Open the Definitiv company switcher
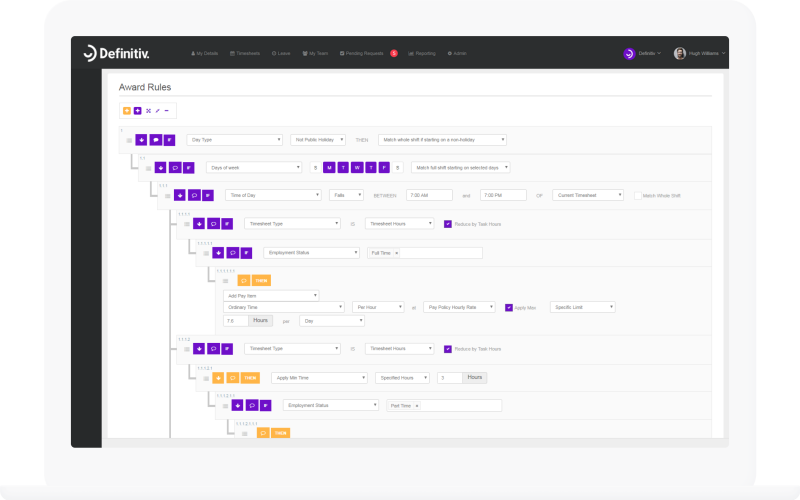Image resolution: width=800 pixels, height=500 pixels. point(642,53)
